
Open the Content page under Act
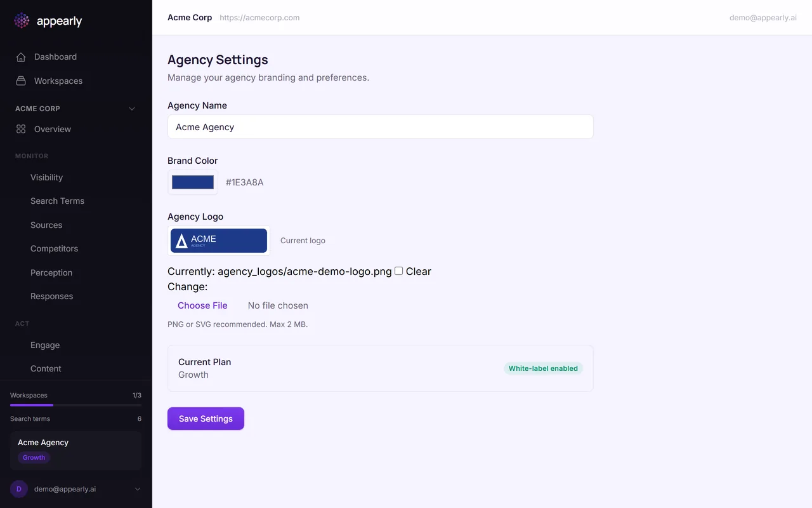pos(46,368)
